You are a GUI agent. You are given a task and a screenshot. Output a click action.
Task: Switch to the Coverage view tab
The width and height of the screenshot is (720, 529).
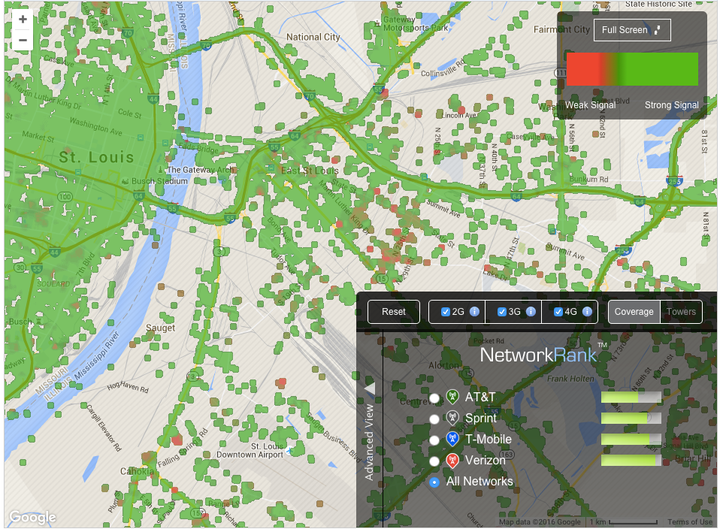click(x=634, y=312)
